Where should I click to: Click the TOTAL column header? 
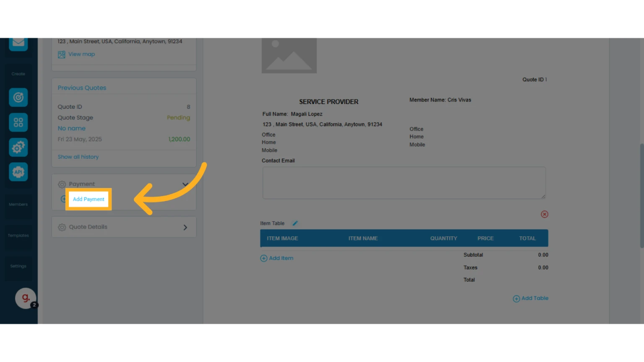click(527, 238)
